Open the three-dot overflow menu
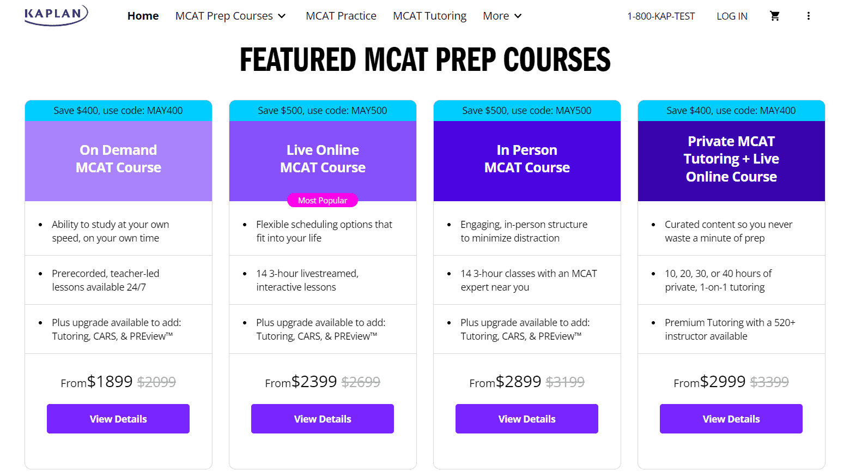Screen dimensions: 868x476 click(x=809, y=16)
